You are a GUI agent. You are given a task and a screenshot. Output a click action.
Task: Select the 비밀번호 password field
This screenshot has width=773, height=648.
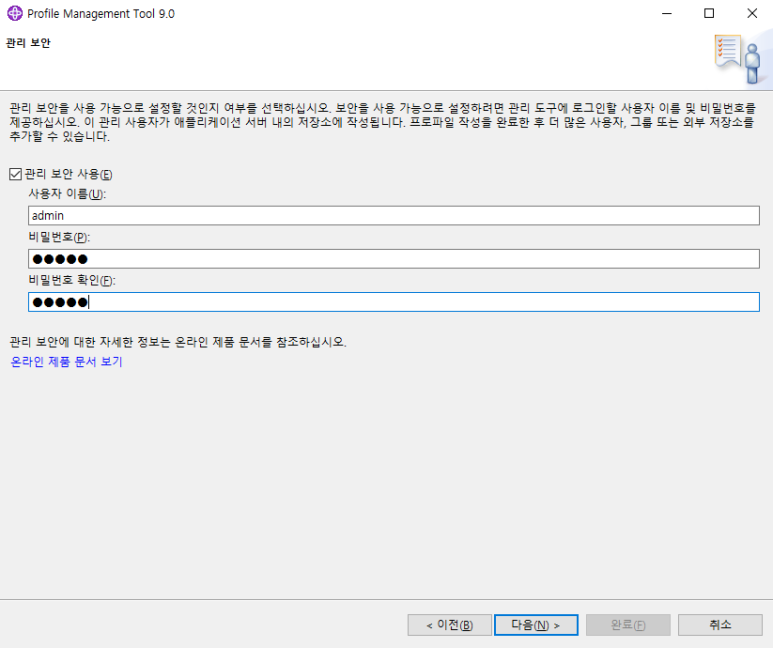393,259
